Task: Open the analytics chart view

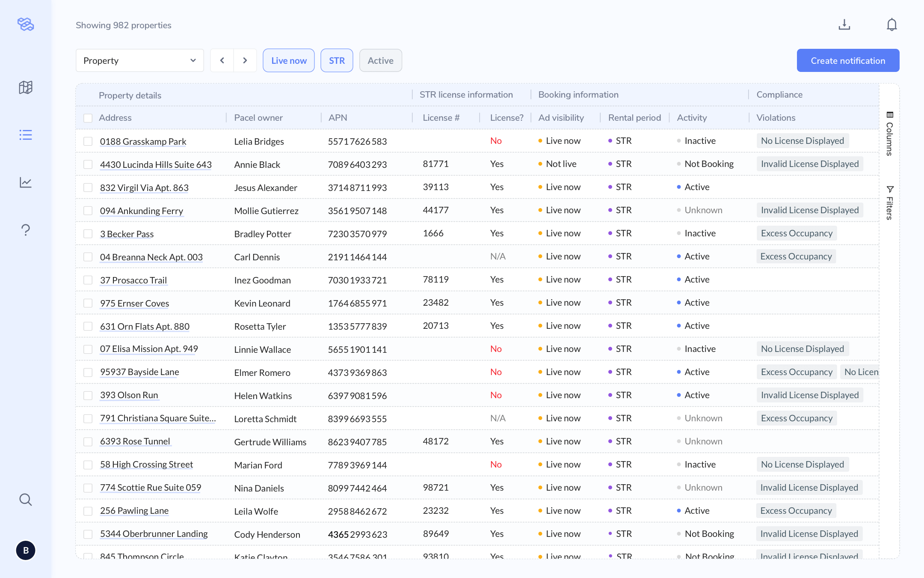Action: 26,182
